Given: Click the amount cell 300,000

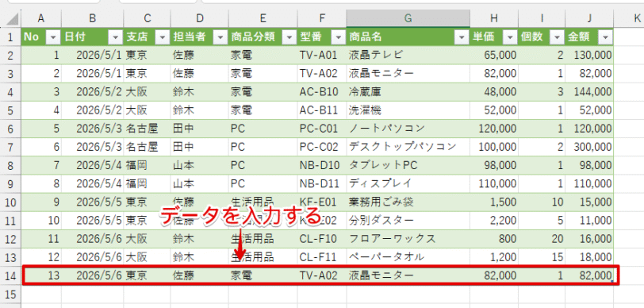Looking at the screenshot, I should tap(589, 147).
